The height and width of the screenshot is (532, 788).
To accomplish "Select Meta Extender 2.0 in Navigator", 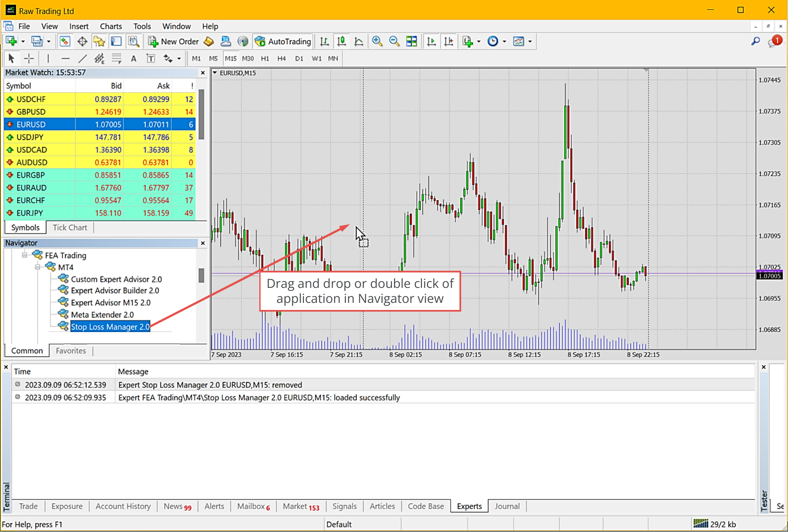I will [x=103, y=315].
